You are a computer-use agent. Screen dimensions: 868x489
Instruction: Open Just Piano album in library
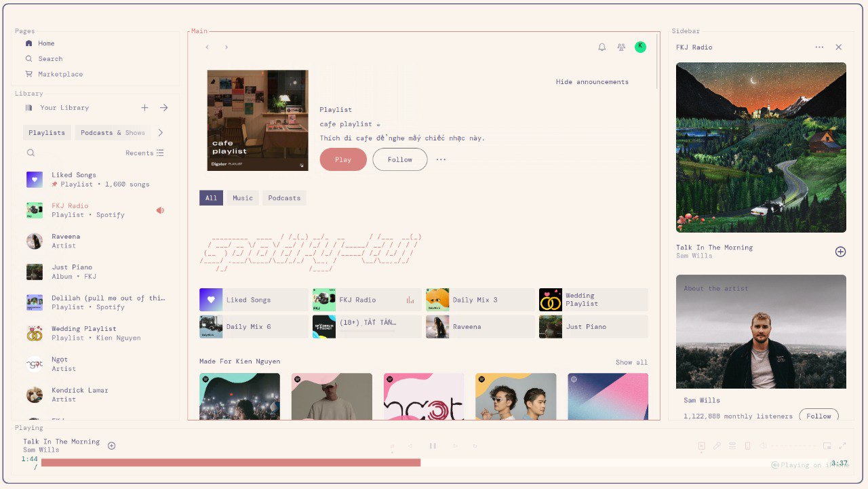[97, 272]
